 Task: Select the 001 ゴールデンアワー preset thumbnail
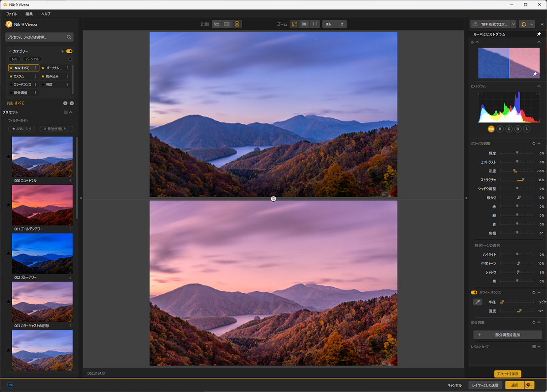[x=42, y=205]
